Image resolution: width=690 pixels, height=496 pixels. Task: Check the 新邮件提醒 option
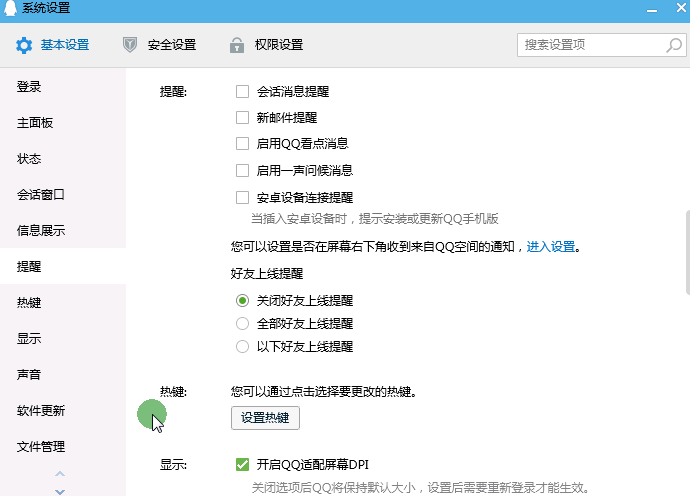click(x=242, y=118)
